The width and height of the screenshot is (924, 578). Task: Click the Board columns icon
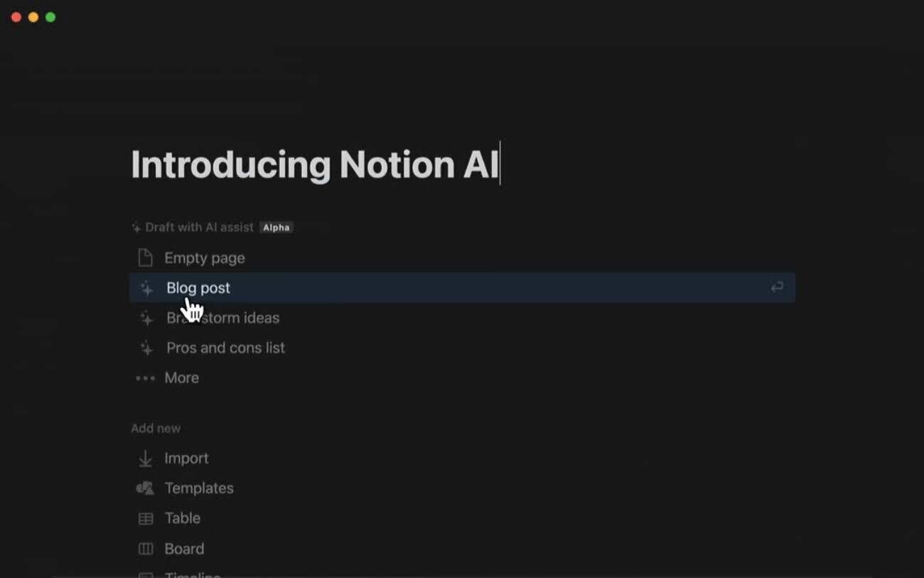tap(145, 549)
